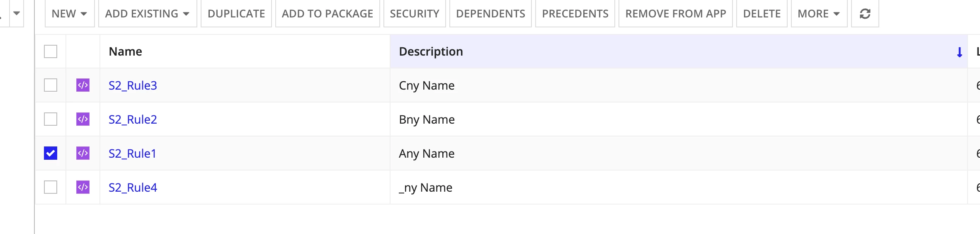The image size is (980, 234).
Task: Click the sort arrow in Description column
Action: [959, 52]
